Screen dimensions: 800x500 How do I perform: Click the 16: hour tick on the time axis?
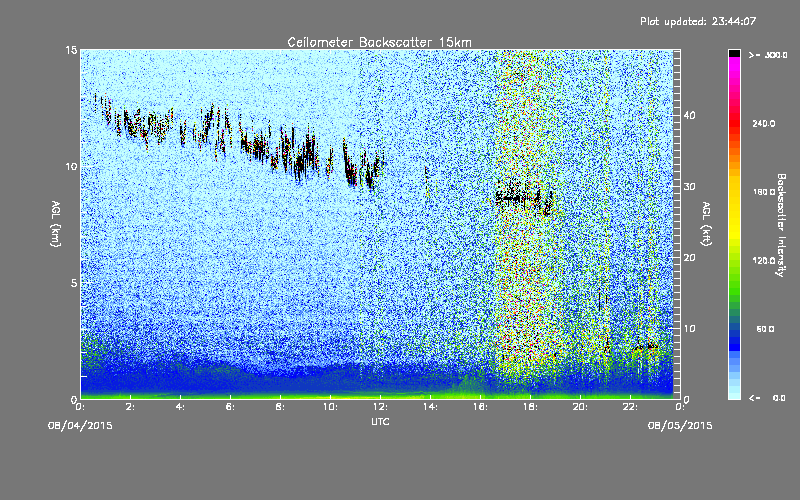click(x=480, y=407)
